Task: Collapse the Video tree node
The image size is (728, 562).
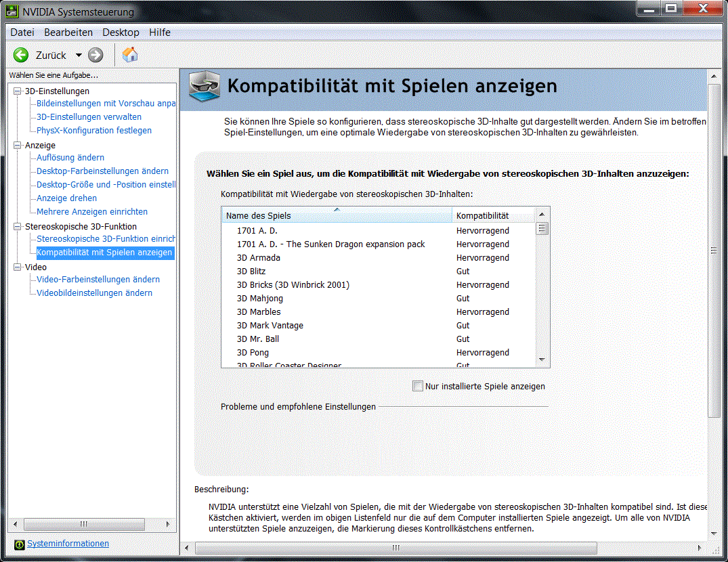Action: click(x=18, y=267)
